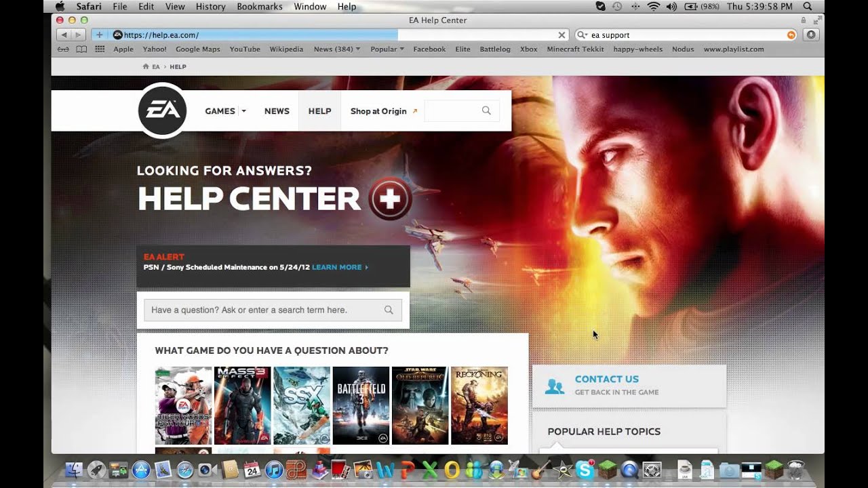
Task: Click the Safari forward arrow button
Action: 79,35
